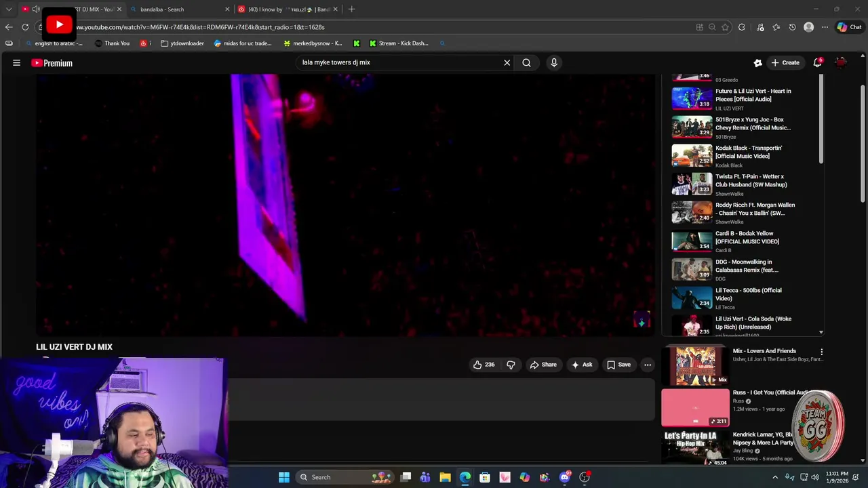This screenshot has width=868, height=488.
Task: Open Microsoft Edge from the taskbar
Action: point(465,477)
